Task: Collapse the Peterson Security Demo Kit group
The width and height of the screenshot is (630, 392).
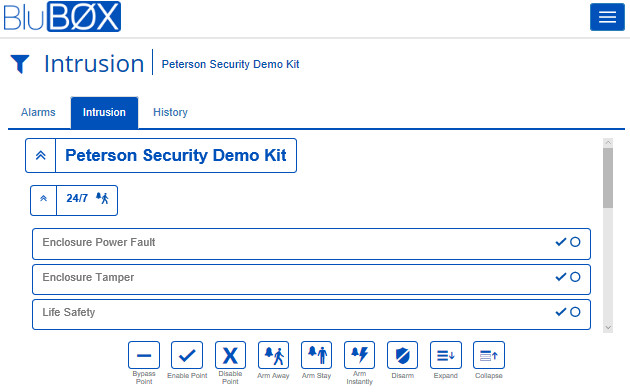Action: click(41, 155)
